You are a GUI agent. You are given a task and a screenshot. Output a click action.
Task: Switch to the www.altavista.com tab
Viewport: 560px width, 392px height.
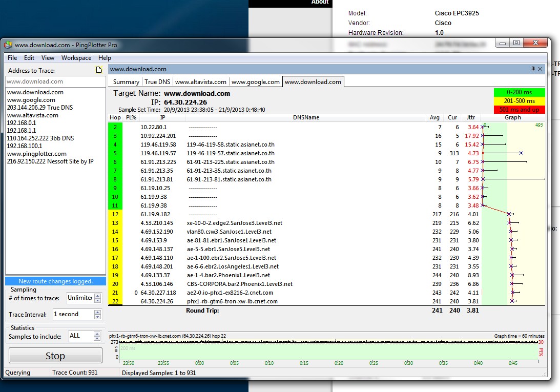point(201,82)
